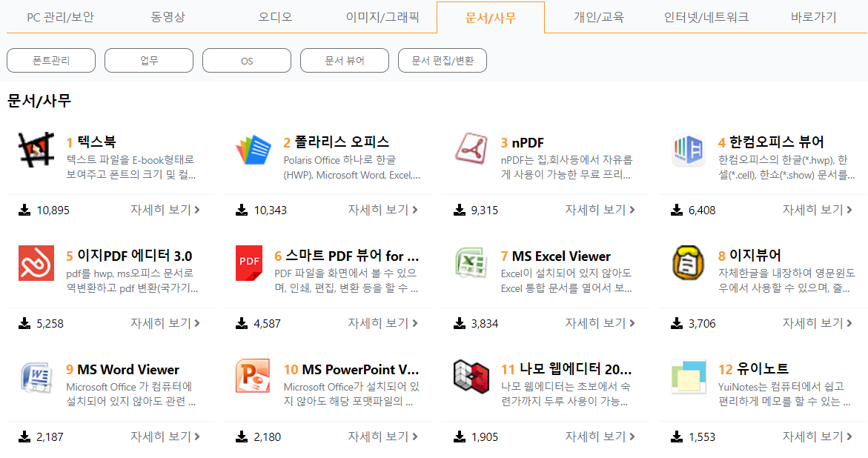Click the 폴라리스 오피스 title
Image resolution: width=868 pixels, height=458 pixels.
coord(342,142)
